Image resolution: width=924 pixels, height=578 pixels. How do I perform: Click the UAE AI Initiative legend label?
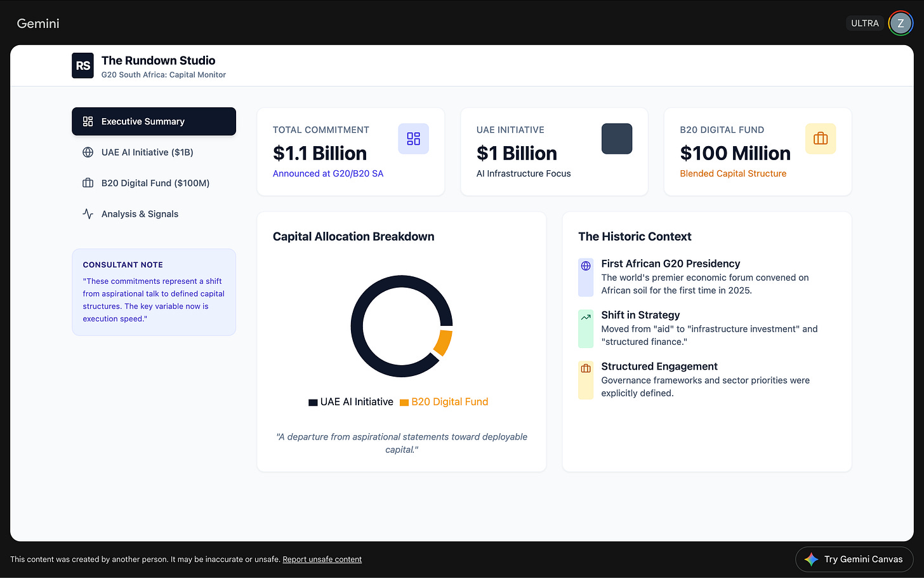tap(357, 402)
